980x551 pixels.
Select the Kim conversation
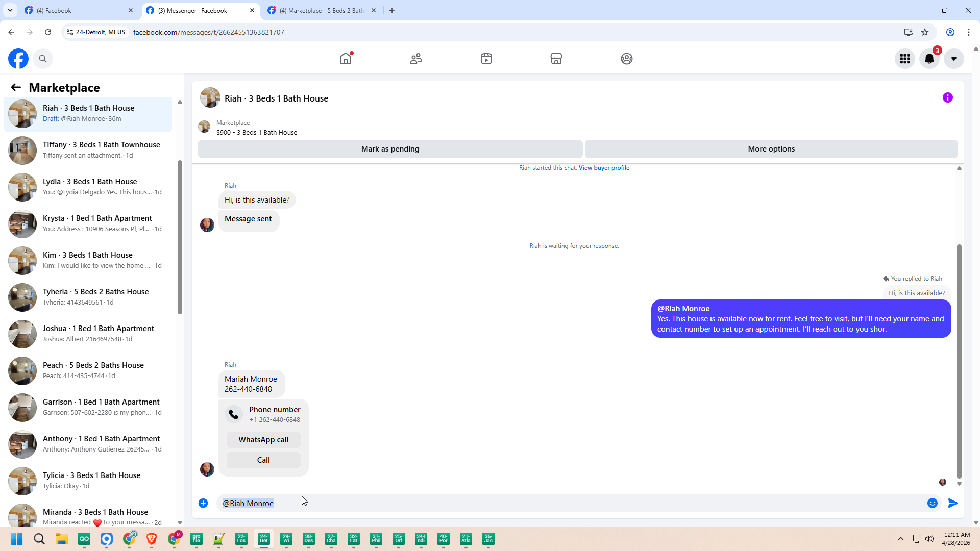[x=88, y=260]
